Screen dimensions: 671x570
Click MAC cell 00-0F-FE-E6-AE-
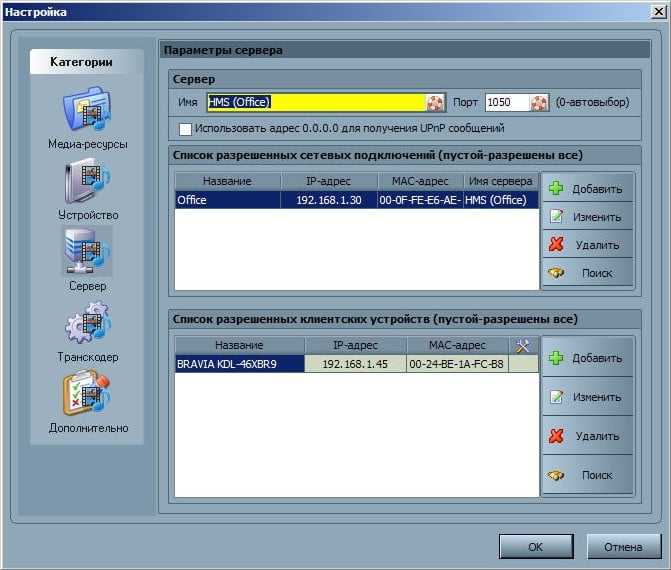[420, 200]
